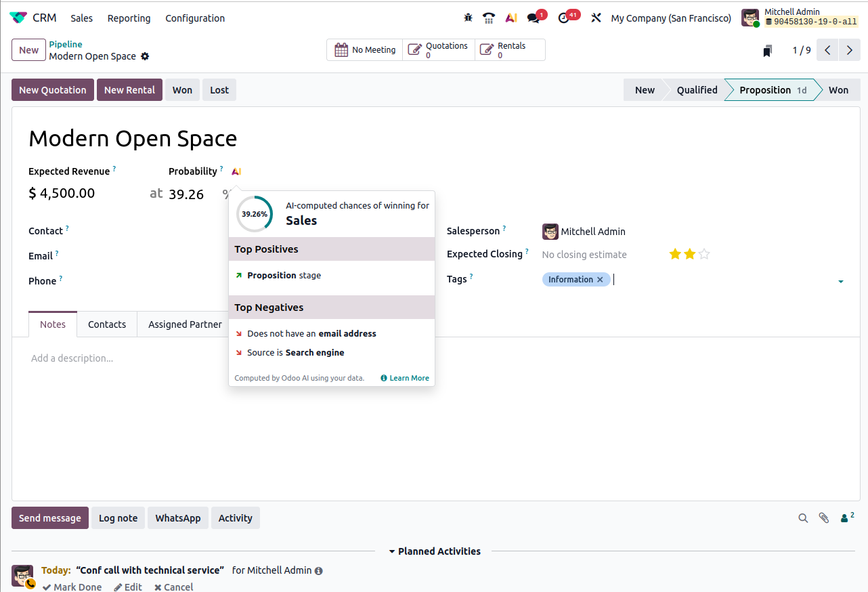Click the search icon in chatter
This screenshot has height=592, width=868.
803,518
